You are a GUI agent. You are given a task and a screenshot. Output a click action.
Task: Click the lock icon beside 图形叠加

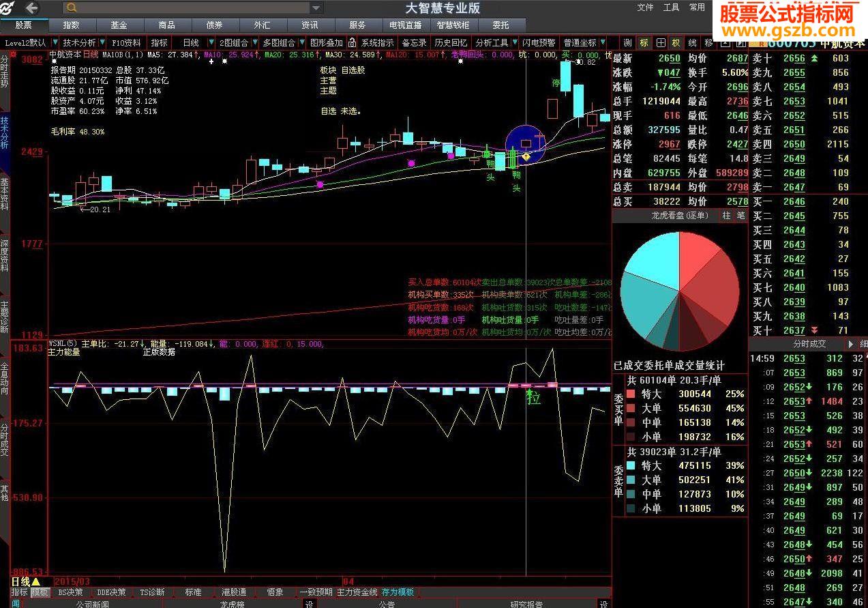click(352, 42)
